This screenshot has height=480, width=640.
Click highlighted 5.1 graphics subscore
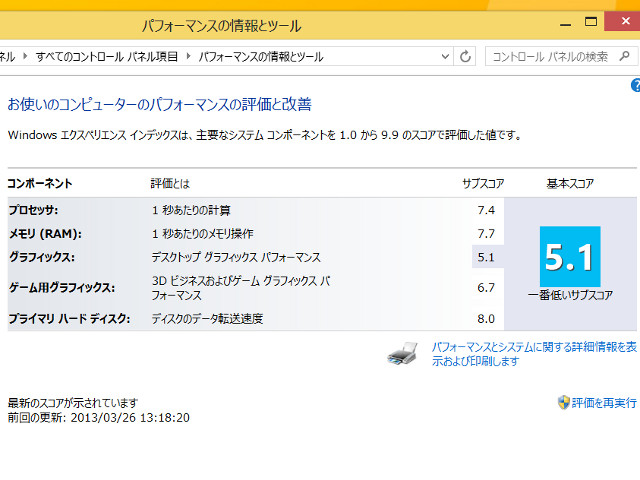pyautogui.click(x=486, y=257)
